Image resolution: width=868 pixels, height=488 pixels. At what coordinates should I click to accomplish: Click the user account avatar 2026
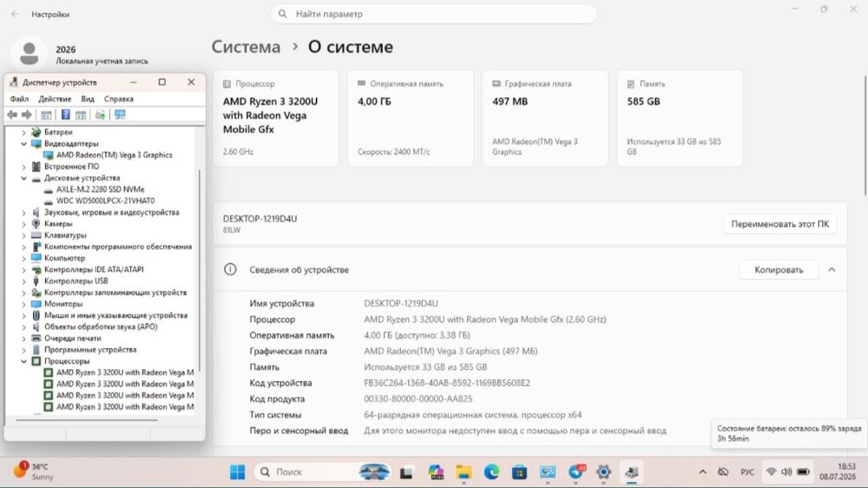(29, 54)
